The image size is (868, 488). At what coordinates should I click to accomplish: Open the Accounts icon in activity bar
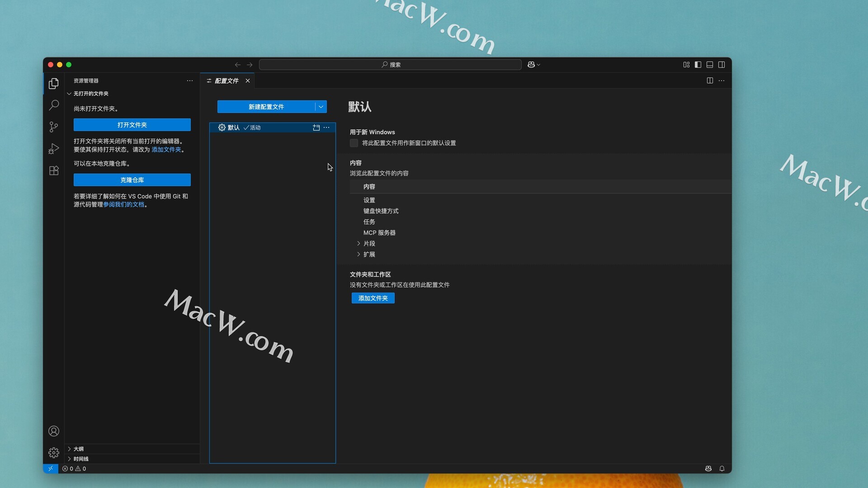click(x=54, y=431)
